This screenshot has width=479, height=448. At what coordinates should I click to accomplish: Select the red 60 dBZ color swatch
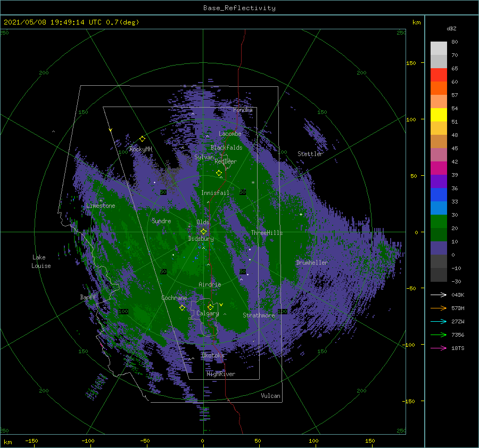tap(439, 75)
